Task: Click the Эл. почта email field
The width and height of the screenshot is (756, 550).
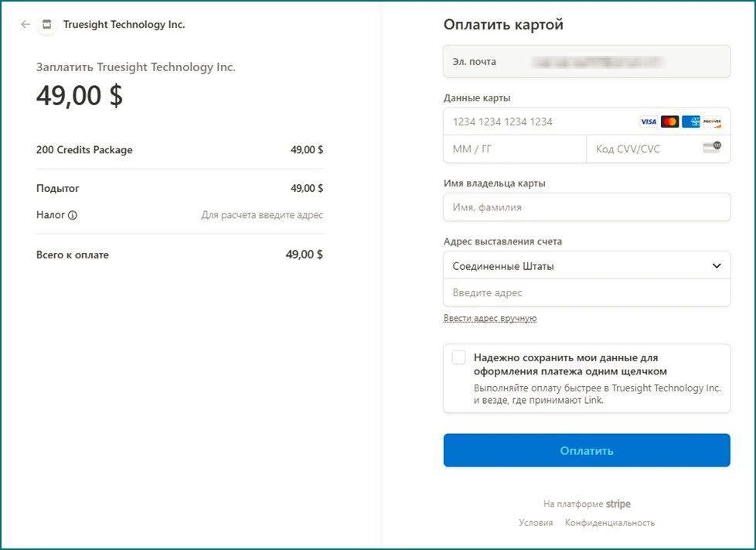Action: click(x=587, y=62)
